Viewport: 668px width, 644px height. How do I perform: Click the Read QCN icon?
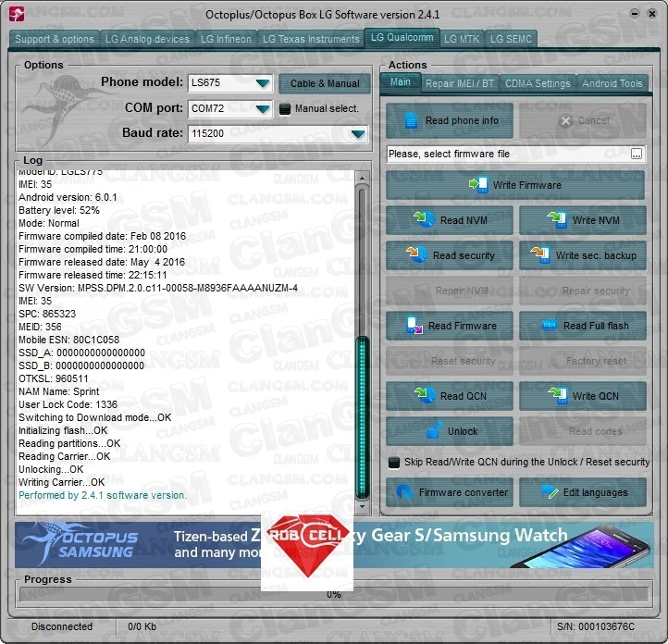click(x=425, y=395)
